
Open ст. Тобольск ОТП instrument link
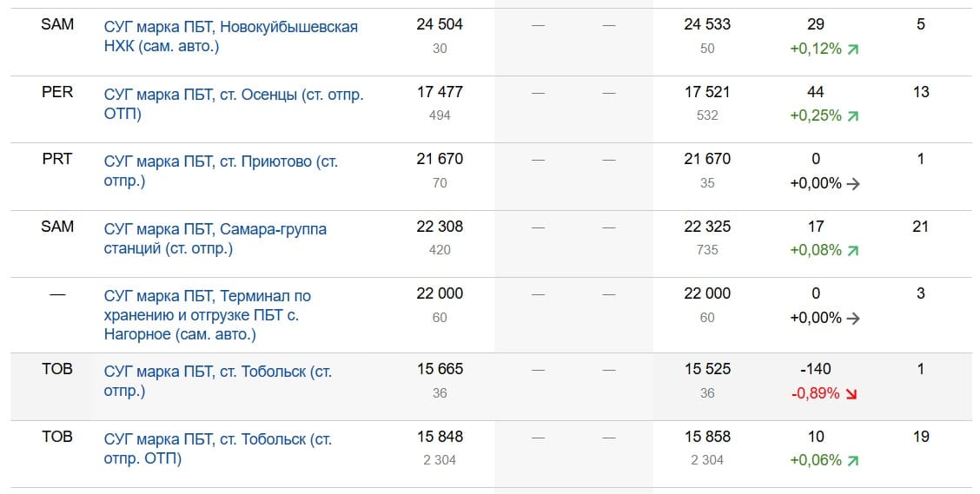click(217, 449)
